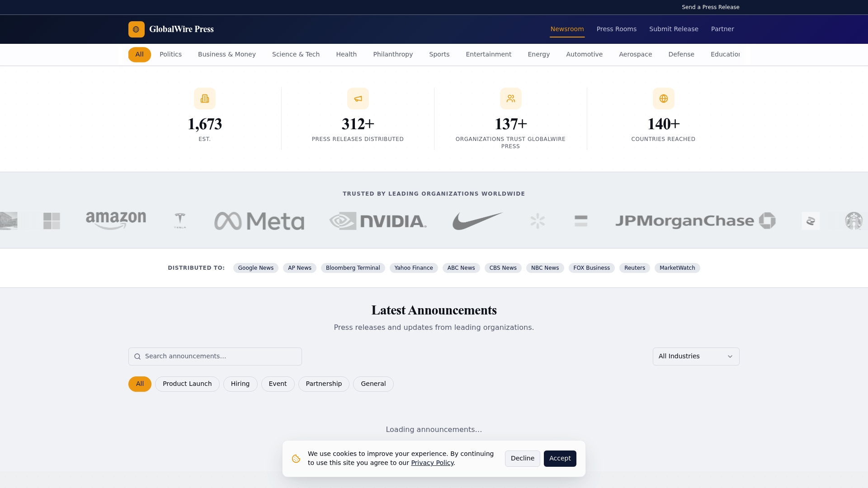Switch to the Philanthropy category
Screen dimensions: 868x488
click(x=393, y=55)
